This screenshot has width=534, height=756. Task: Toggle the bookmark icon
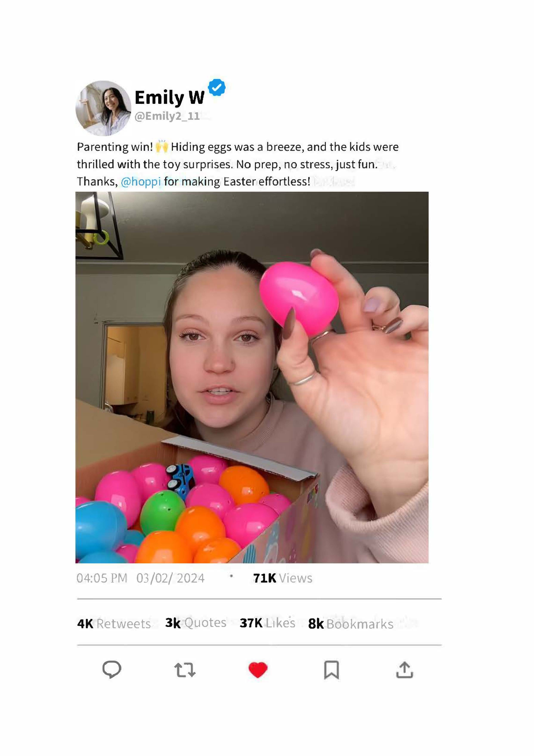(x=331, y=670)
